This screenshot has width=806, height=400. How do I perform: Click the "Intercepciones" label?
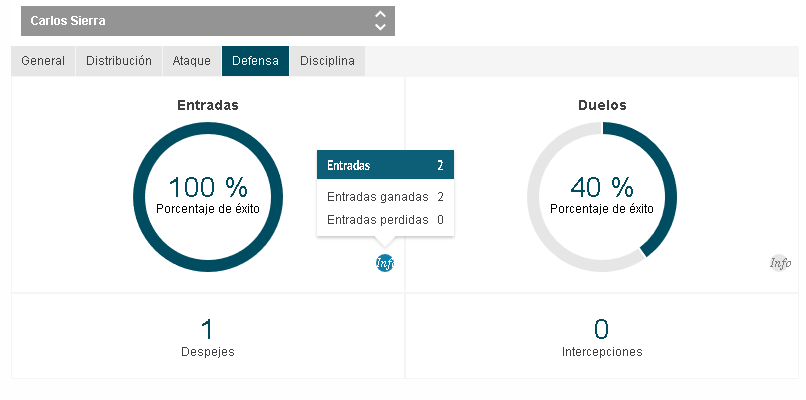click(x=602, y=352)
